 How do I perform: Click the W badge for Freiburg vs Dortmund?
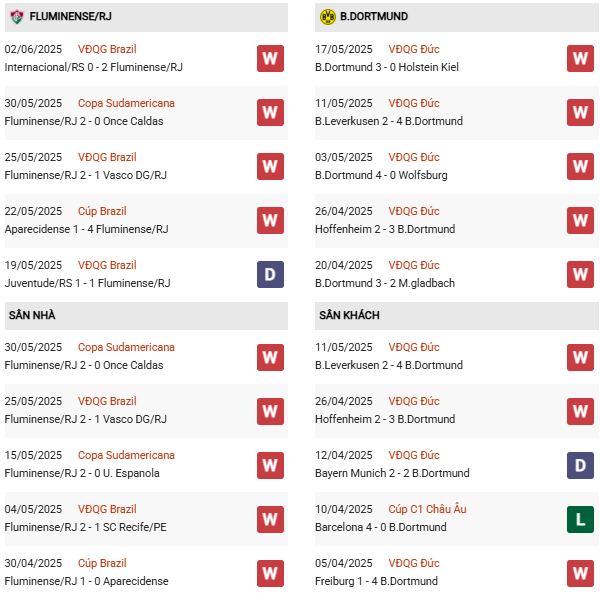coord(581,572)
